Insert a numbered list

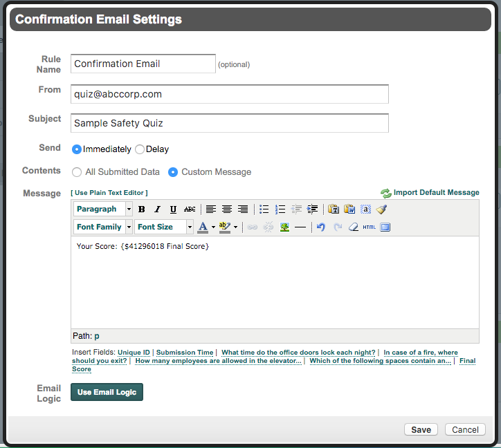(280, 209)
